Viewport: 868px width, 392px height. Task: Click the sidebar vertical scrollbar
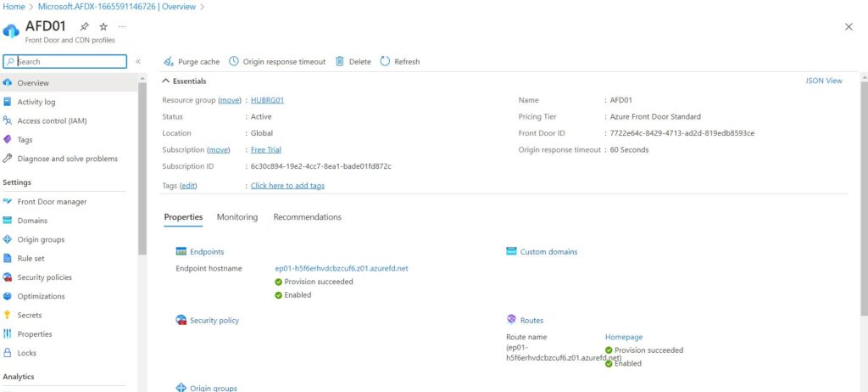point(142,169)
